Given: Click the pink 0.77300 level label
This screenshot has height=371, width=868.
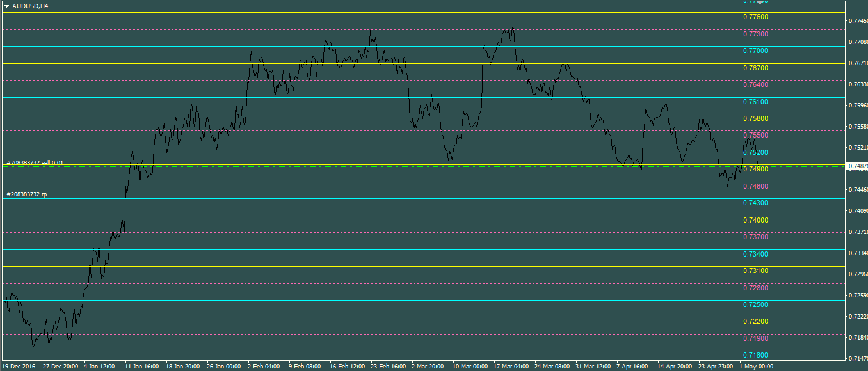Looking at the screenshot, I should [x=755, y=34].
